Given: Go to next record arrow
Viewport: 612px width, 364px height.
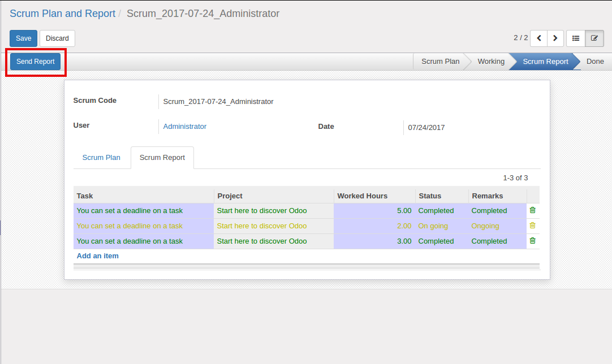Looking at the screenshot, I should 555,38.
